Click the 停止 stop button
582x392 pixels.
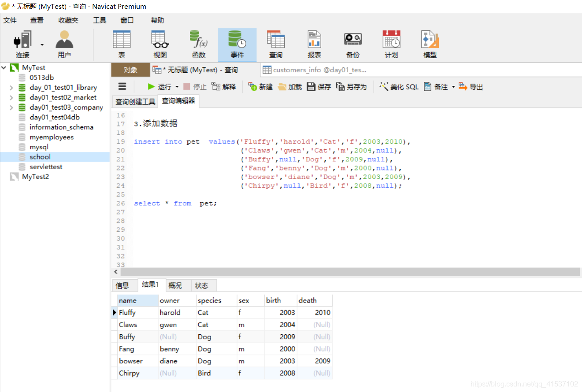point(195,87)
